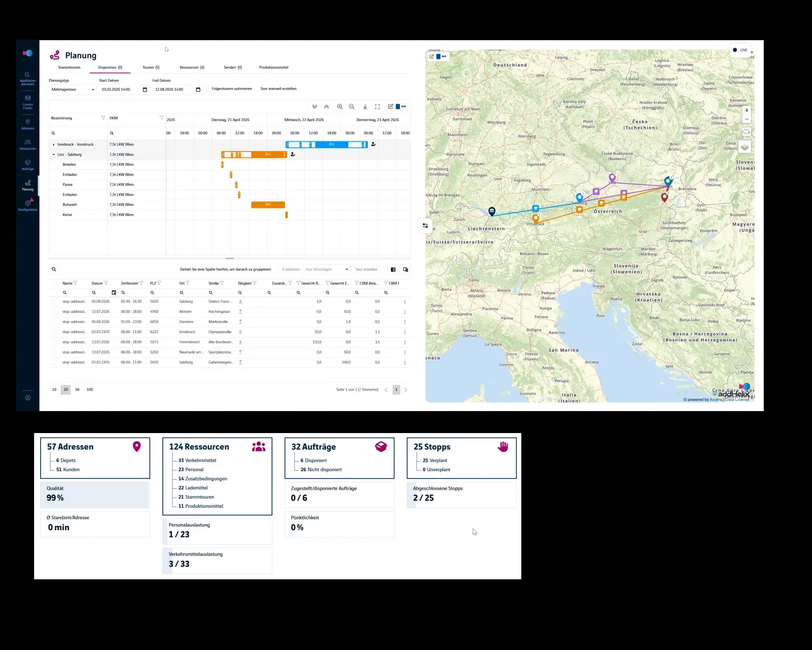Screen dimensions: 812x650
Task: Collapse the Linz - Salzburg tour row
Action: point(54,155)
